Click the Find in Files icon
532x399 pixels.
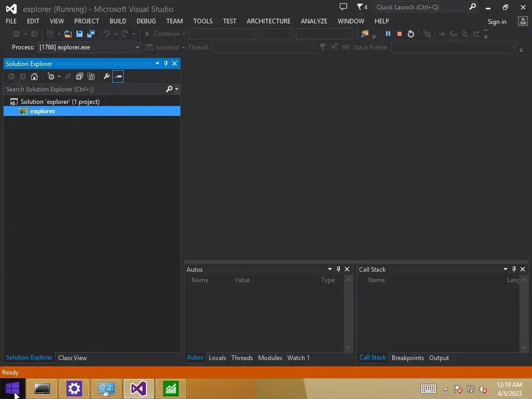tap(365, 34)
